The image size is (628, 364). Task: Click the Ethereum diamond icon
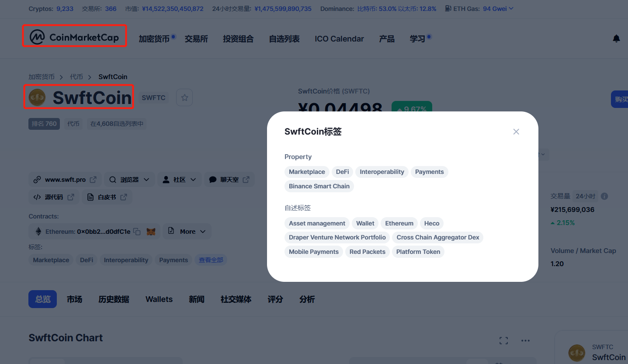click(x=38, y=232)
